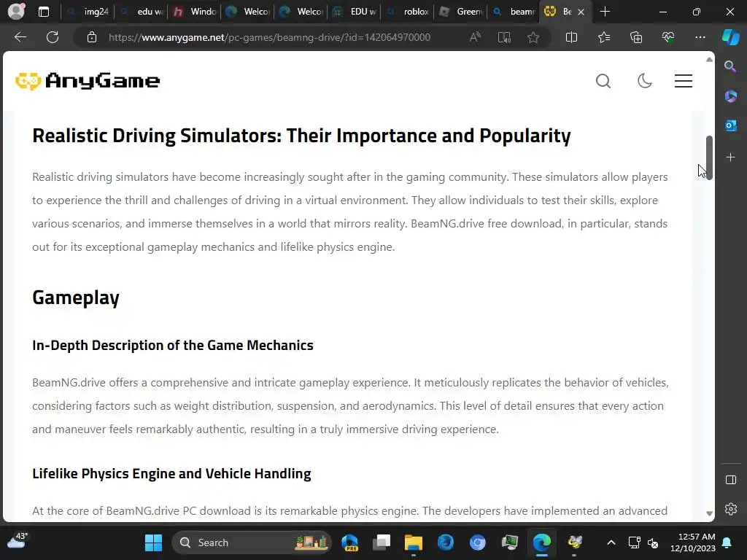This screenshot has height=560, width=747.
Task: View site information lock icon
Action: click(x=92, y=37)
